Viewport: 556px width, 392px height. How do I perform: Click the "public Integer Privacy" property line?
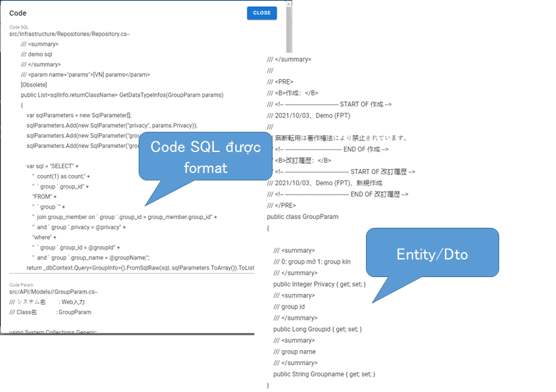pos(319,285)
